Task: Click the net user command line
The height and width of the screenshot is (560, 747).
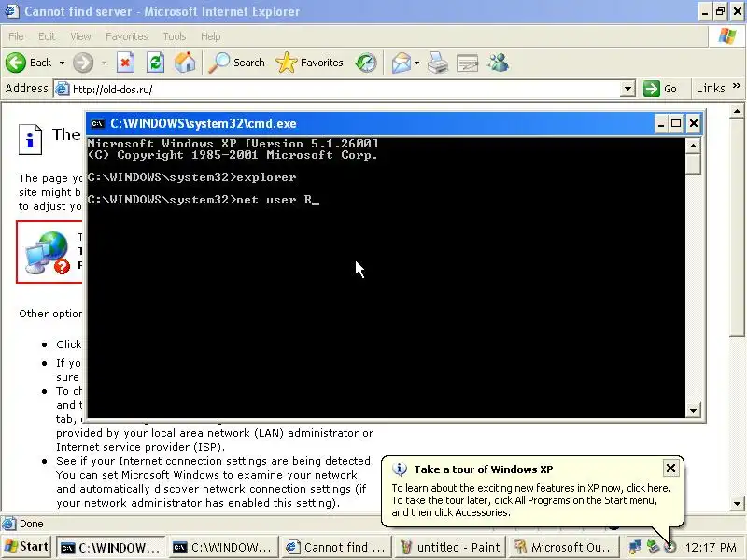Action: [203, 200]
